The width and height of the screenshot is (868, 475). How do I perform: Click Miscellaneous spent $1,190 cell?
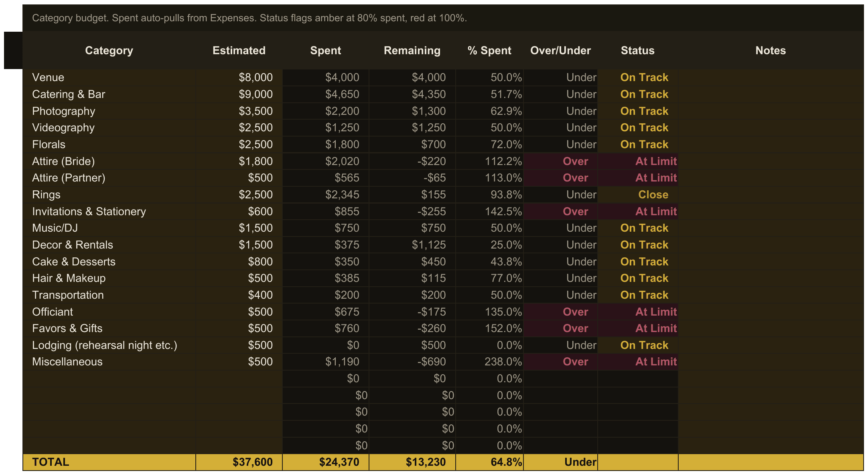pos(326,362)
